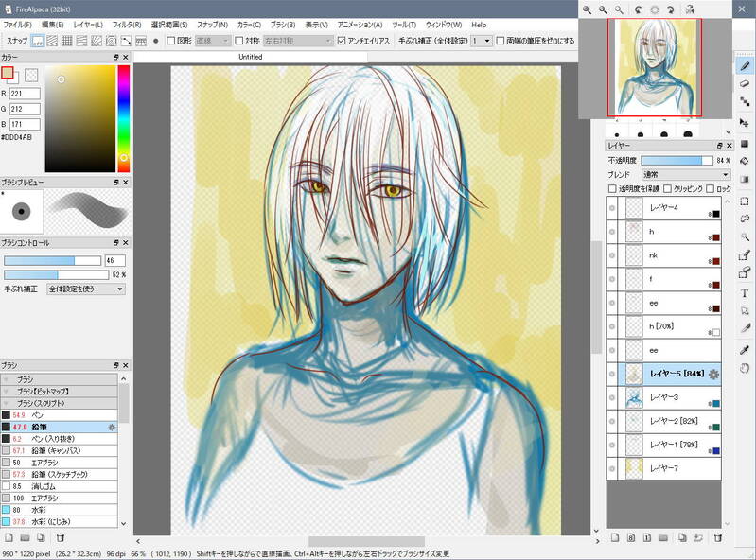Rotate canvas left in navigator
The height and width of the screenshot is (560, 756).
pyautogui.click(x=638, y=9)
